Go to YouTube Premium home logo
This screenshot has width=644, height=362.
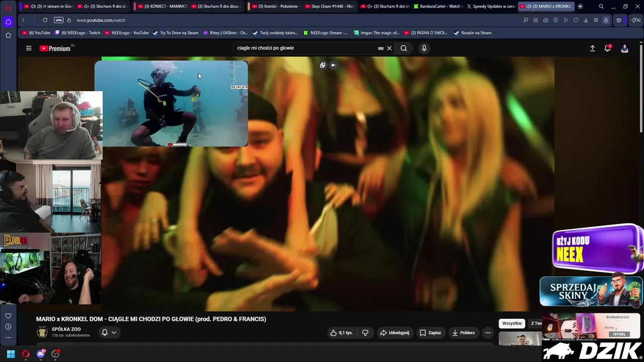[x=55, y=48]
